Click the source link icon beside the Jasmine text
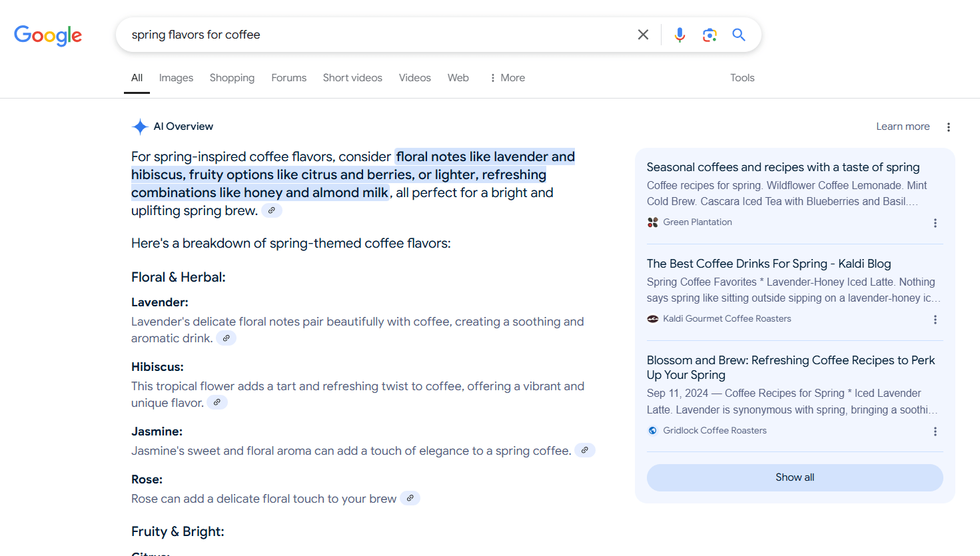The image size is (980, 556). click(584, 450)
